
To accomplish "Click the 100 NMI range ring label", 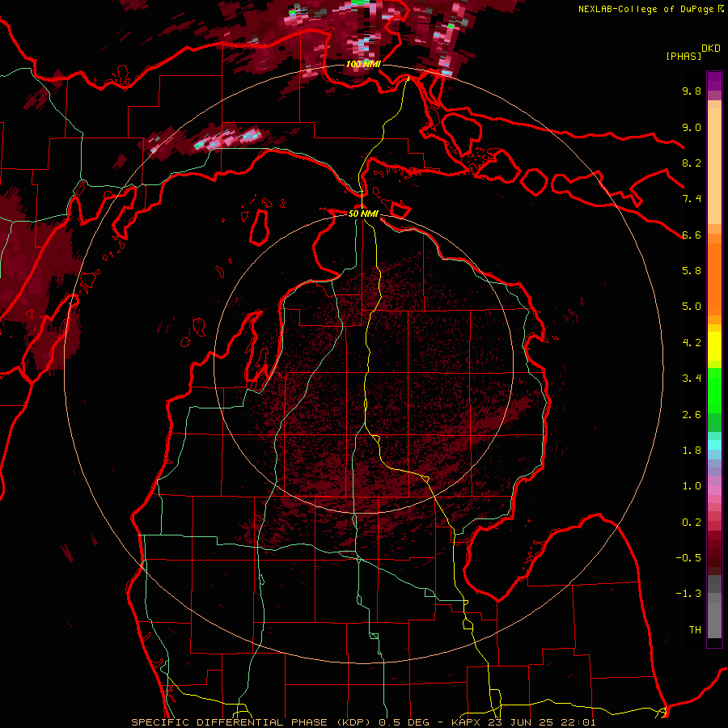I will 363,64.
